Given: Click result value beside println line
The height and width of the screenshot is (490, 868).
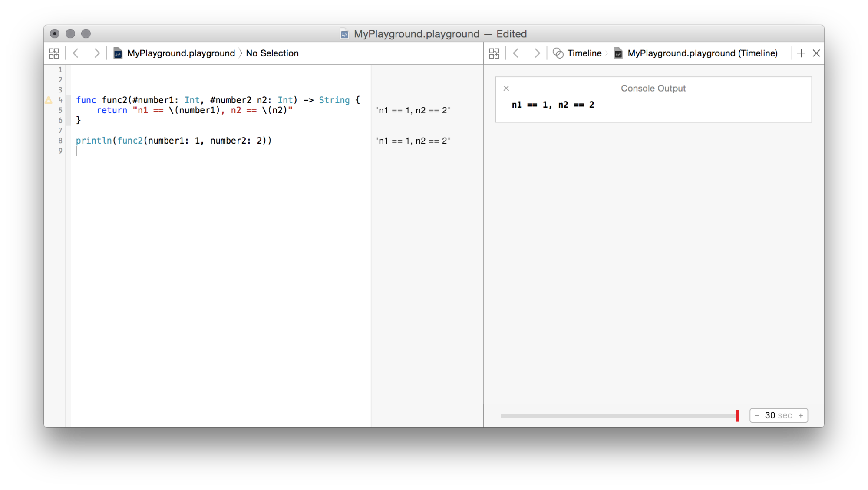Looking at the screenshot, I should (413, 141).
